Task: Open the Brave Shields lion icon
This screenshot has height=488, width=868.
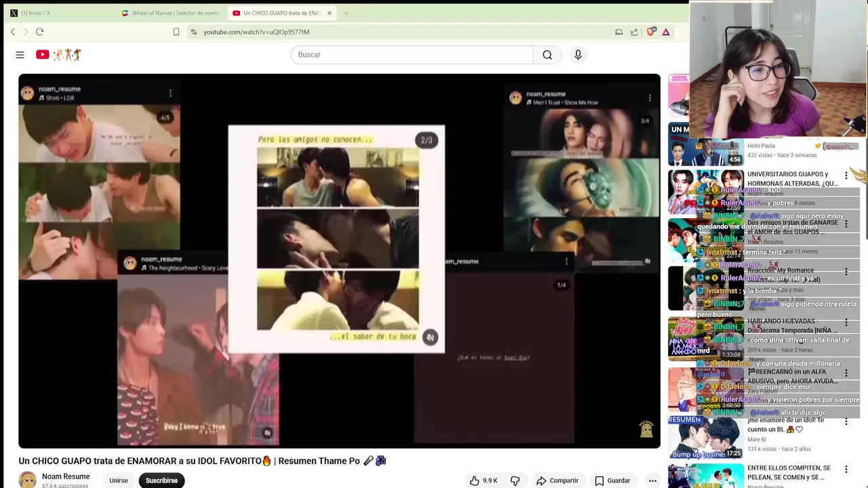Action: point(651,32)
